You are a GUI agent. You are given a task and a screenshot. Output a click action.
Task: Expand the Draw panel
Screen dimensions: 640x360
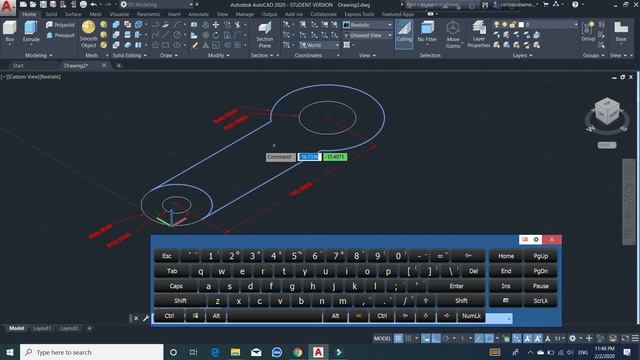pyautogui.click(x=169, y=55)
